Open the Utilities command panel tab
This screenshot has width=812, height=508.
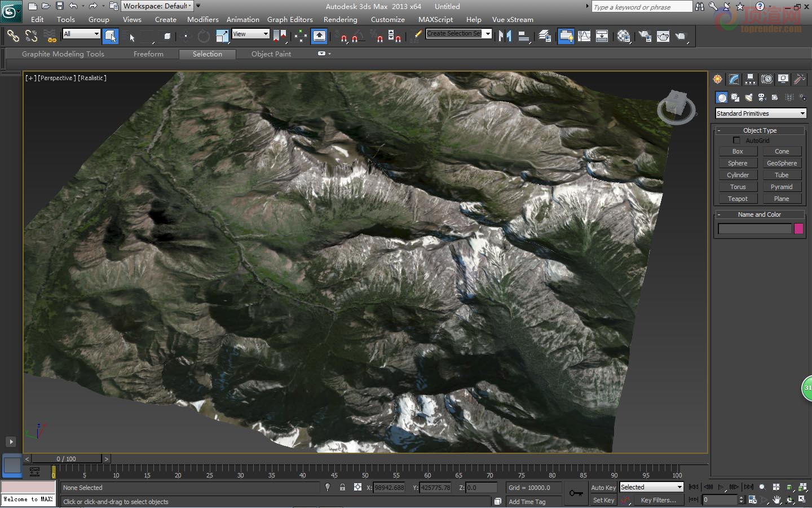coord(799,79)
